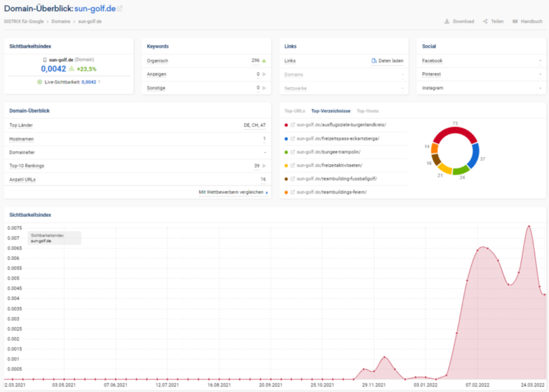Click the Hostnamen row label
The image size is (549, 392).
(21, 139)
